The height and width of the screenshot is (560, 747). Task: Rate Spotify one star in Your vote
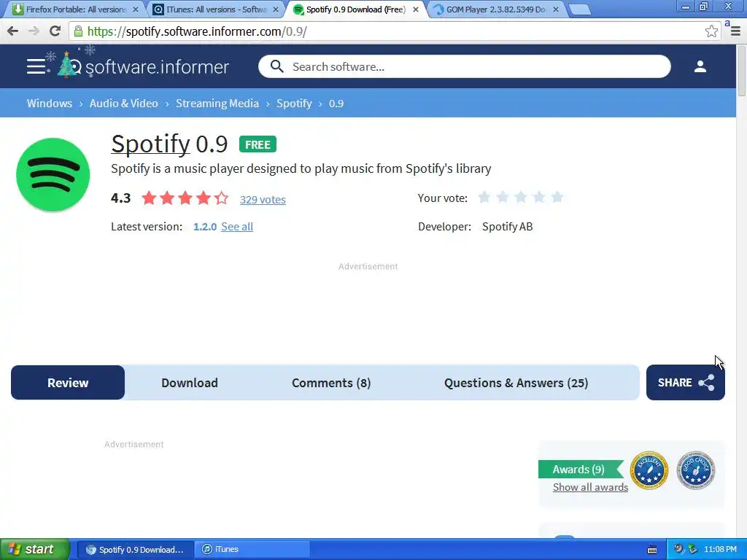[x=484, y=197]
